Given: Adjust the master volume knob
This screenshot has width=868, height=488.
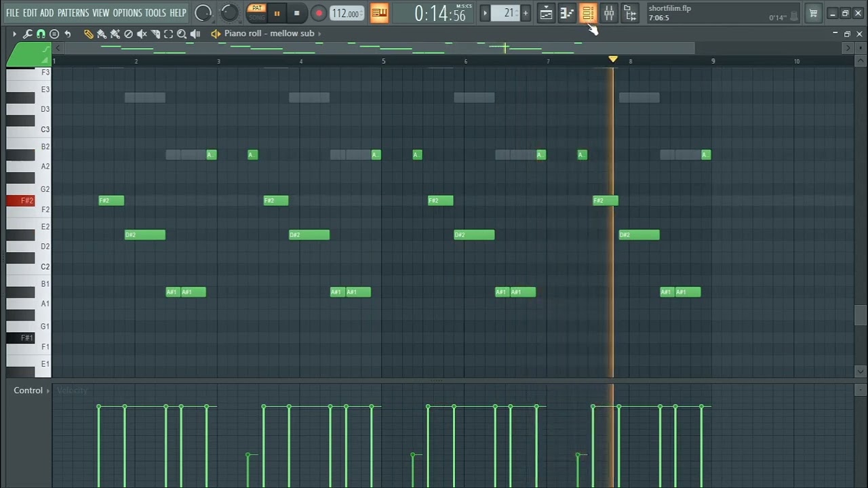Looking at the screenshot, I should tap(203, 13).
